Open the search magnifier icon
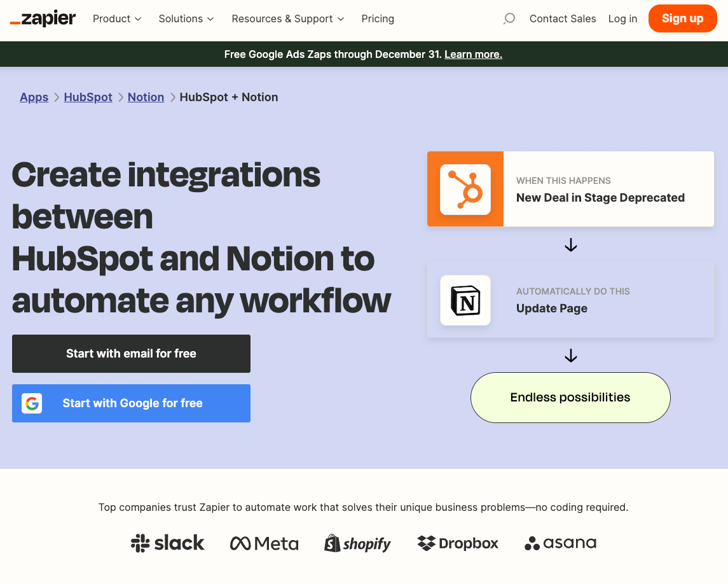Screen dimensions: 728x584 click(509, 18)
